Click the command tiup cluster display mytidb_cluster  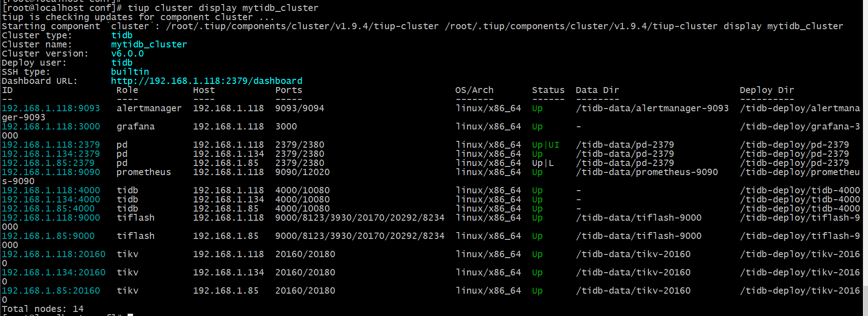[x=223, y=8]
